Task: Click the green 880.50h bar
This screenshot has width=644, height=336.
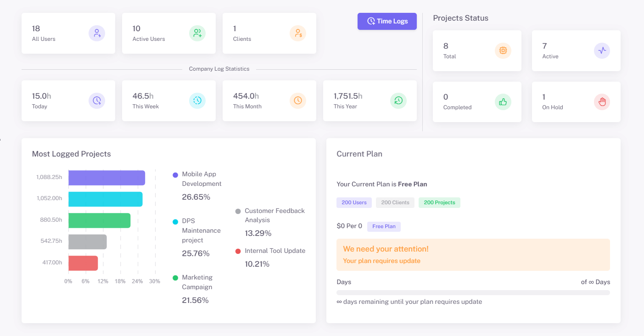Action: pyautogui.click(x=100, y=220)
